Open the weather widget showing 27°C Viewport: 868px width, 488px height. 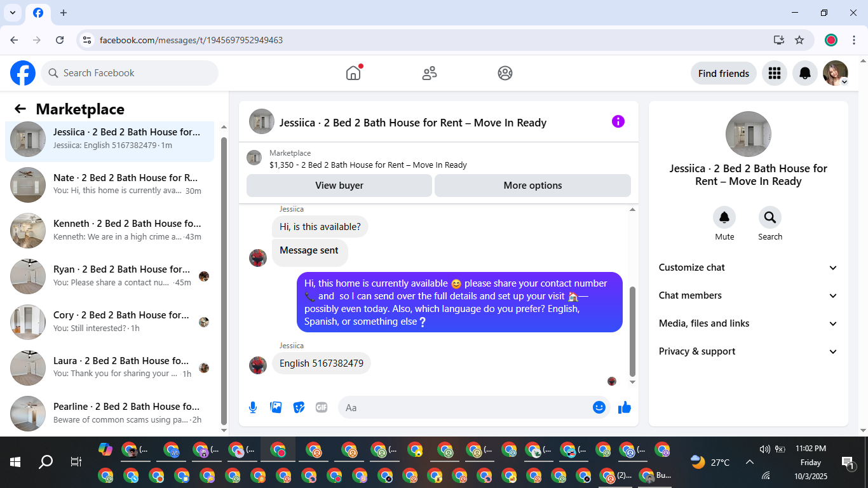[710, 462]
